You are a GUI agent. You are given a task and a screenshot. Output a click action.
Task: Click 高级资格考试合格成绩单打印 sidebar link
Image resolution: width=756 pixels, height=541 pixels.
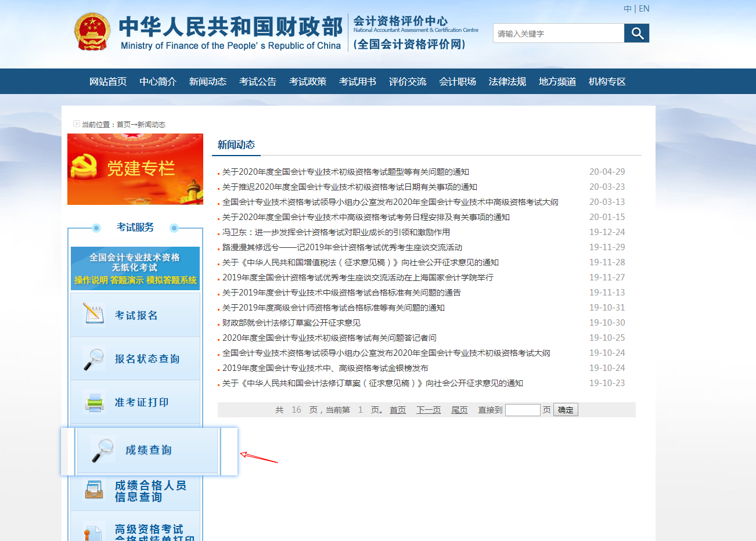pos(154,533)
